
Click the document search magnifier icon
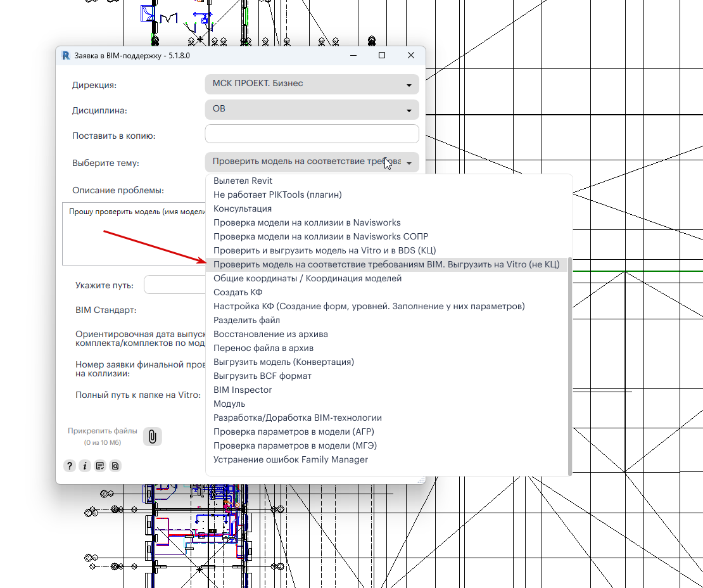coord(115,466)
